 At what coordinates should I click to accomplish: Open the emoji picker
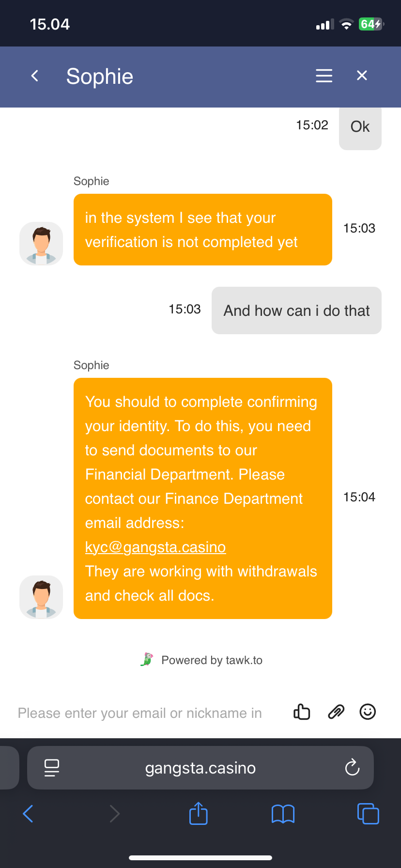(368, 712)
